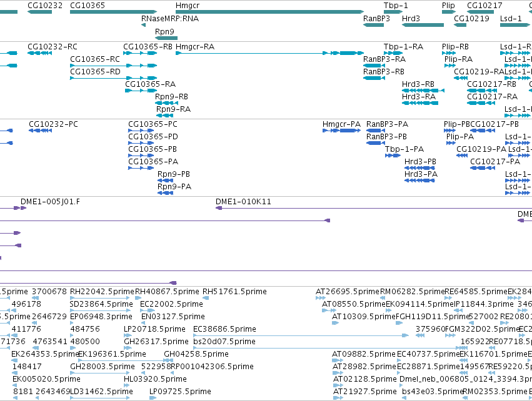
Task: Click transcript CG10217-RB
Action: coord(491,84)
